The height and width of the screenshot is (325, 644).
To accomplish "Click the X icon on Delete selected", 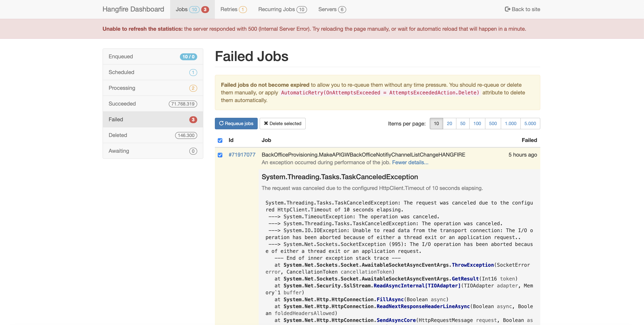I will (266, 123).
